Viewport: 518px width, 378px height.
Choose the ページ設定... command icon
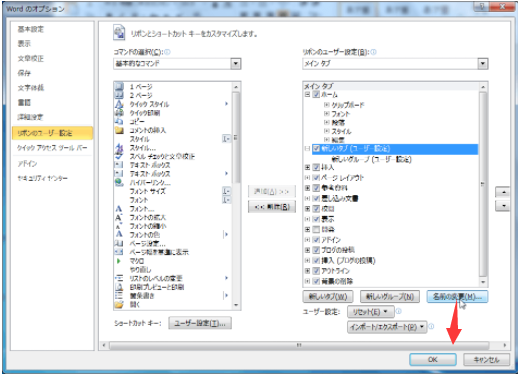coord(119,243)
